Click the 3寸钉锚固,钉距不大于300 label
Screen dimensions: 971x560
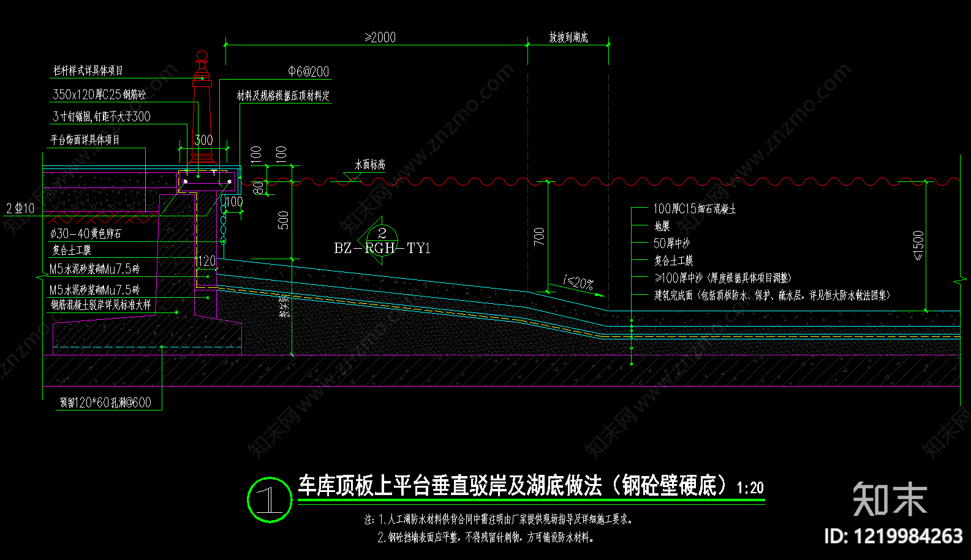[101, 116]
